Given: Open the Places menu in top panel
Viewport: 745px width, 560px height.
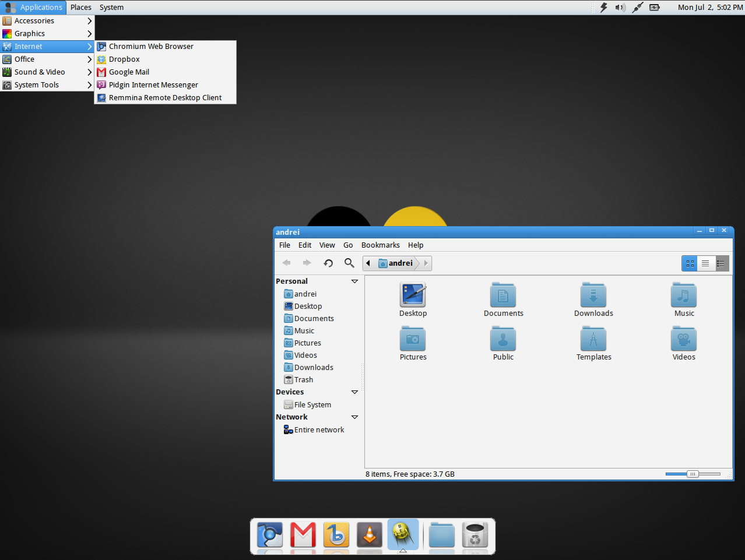Looking at the screenshot, I should pyautogui.click(x=81, y=8).
